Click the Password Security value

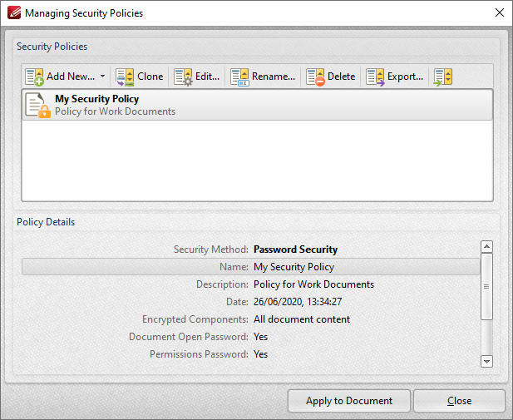pos(295,250)
